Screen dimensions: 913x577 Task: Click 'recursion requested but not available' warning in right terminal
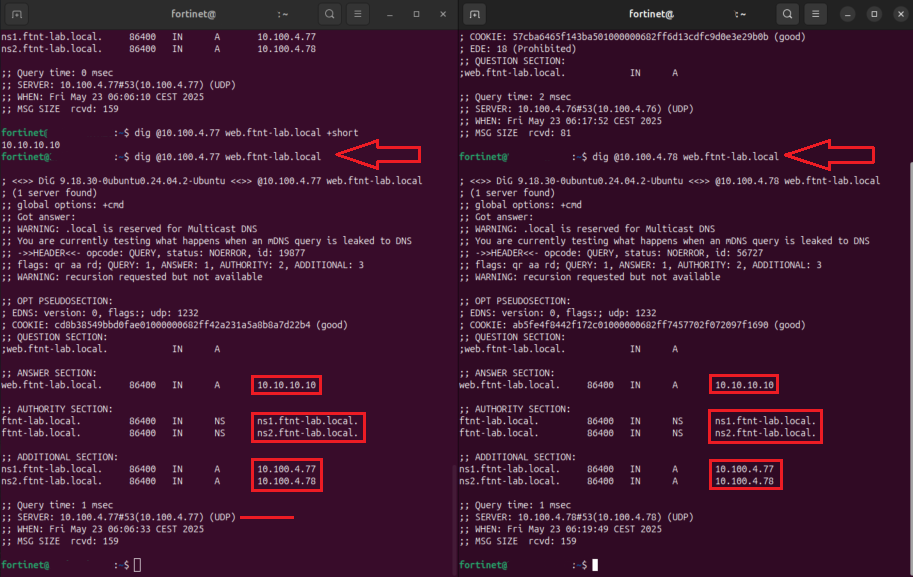(x=589, y=277)
